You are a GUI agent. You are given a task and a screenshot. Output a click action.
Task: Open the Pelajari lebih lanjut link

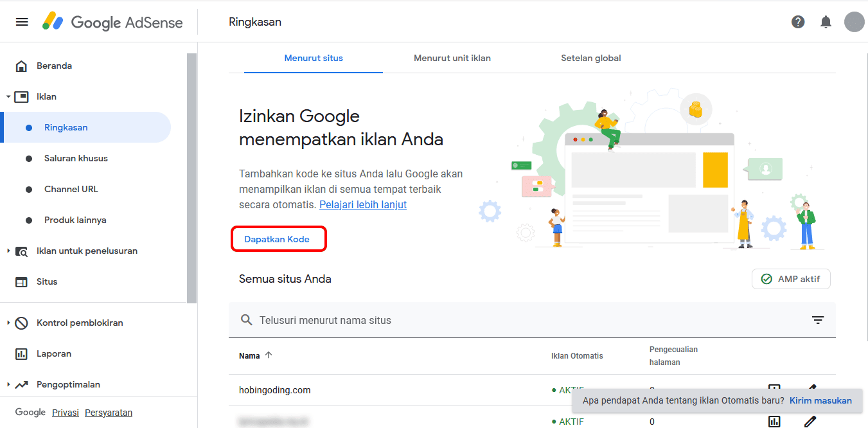click(363, 204)
